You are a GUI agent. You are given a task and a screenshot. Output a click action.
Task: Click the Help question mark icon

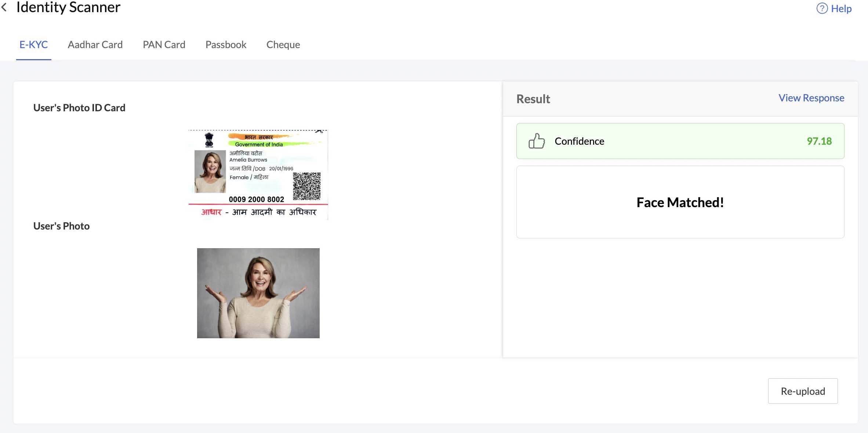click(822, 8)
